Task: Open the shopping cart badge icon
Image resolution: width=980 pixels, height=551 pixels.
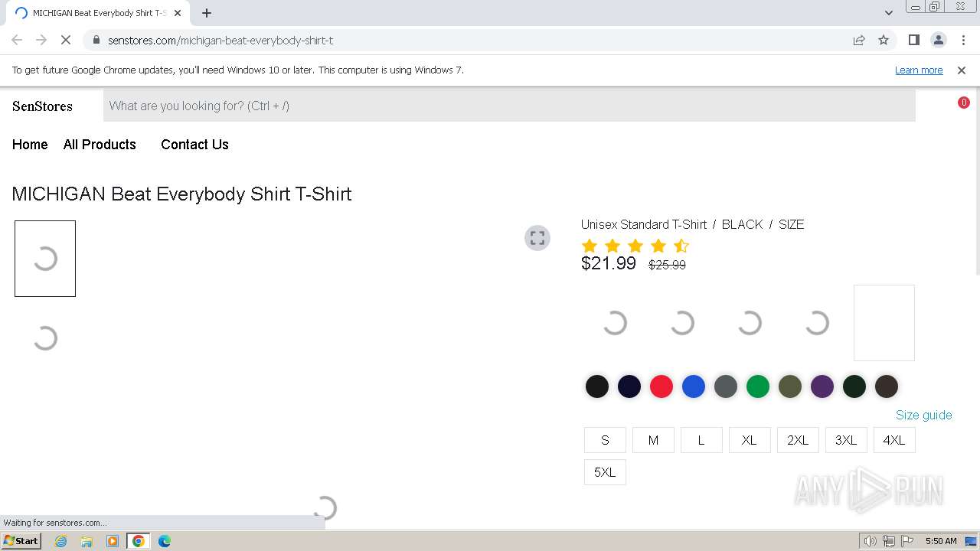Action: click(x=963, y=103)
